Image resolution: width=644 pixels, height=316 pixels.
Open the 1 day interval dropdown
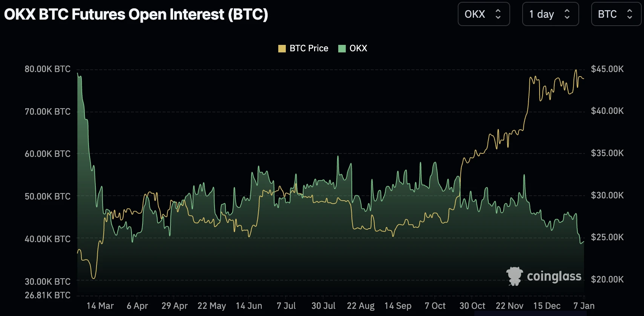(x=550, y=14)
